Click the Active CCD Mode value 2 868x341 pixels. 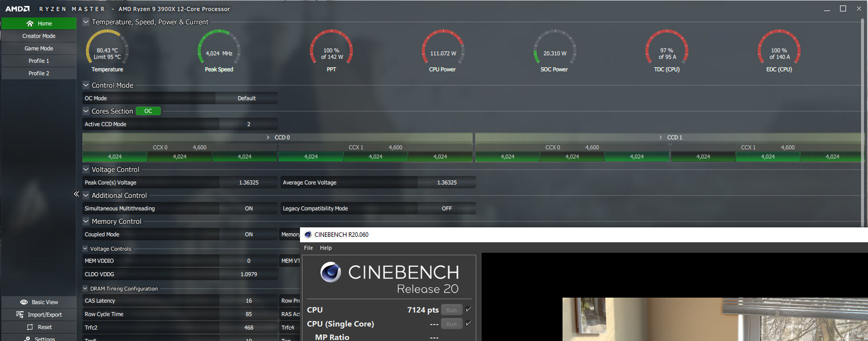(x=248, y=124)
